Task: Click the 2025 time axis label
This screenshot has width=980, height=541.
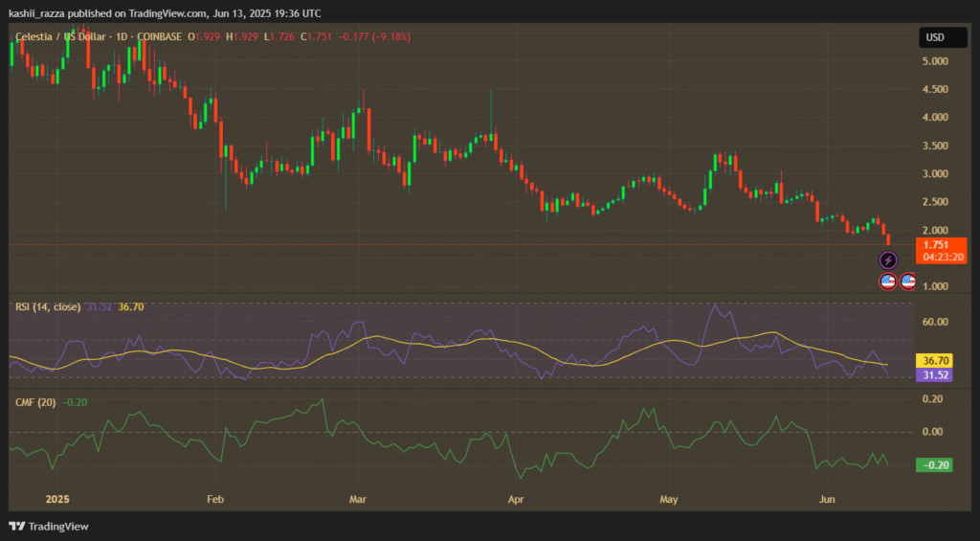Action: point(57,500)
